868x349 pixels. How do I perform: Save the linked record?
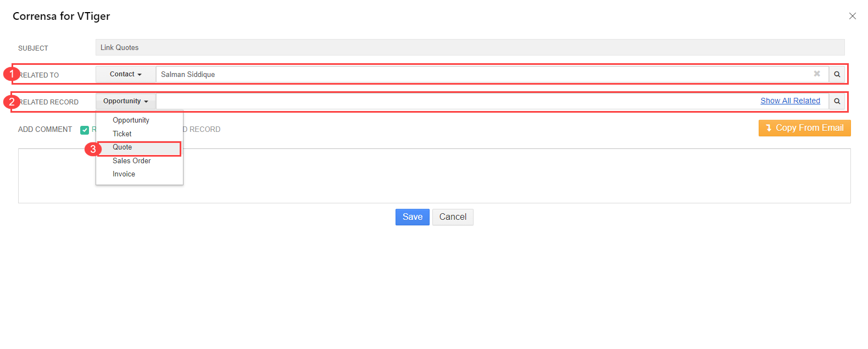pyautogui.click(x=413, y=217)
